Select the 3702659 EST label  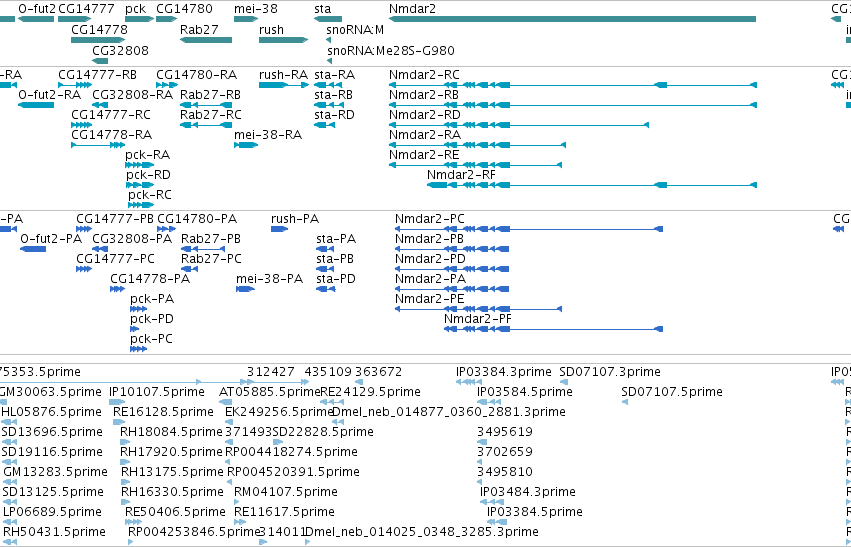point(505,451)
